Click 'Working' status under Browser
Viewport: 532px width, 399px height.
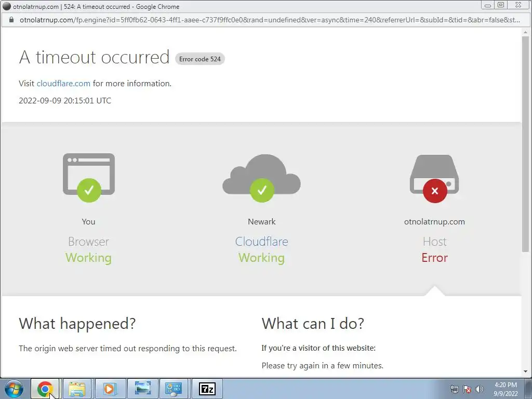click(88, 258)
